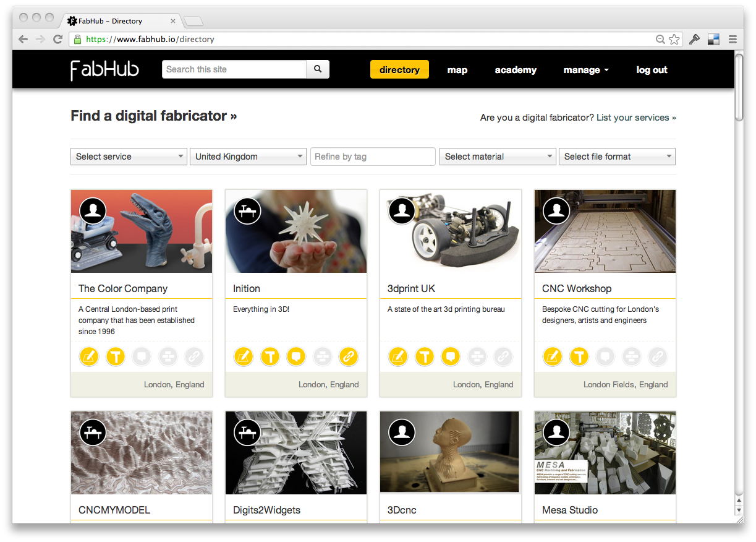
Task: Click the grey bricks icon on CNC Workshop card
Action: pos(632,356)
